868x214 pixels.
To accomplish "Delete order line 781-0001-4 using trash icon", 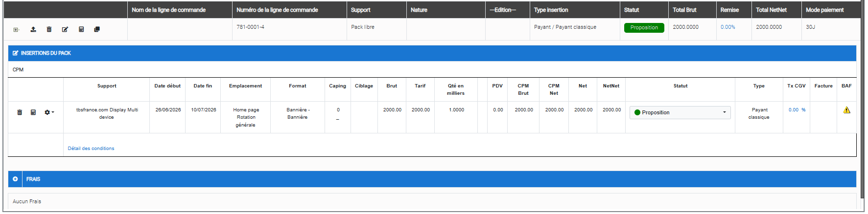I will 49,29.
